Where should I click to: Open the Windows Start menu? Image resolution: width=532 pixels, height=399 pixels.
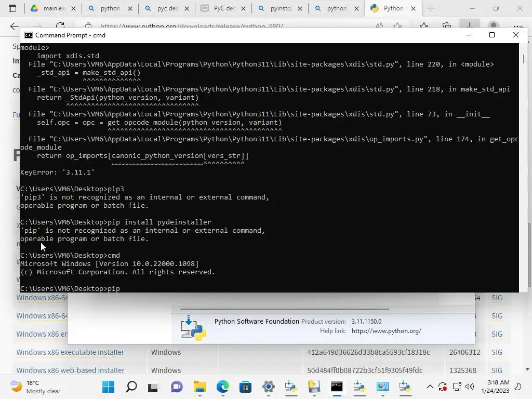[108, 387]
